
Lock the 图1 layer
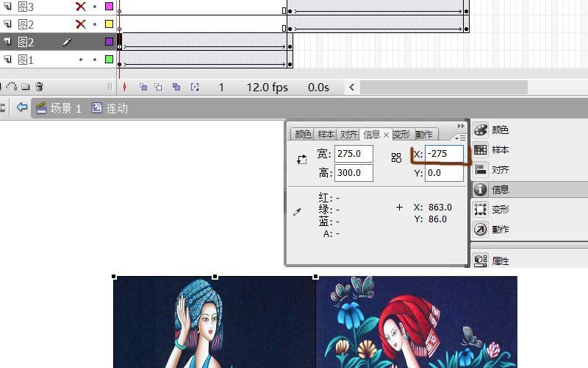95,60
